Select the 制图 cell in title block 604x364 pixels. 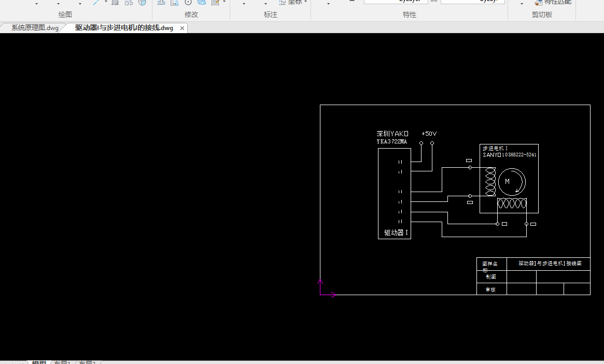pyautogui.click(x=491, y=276)
